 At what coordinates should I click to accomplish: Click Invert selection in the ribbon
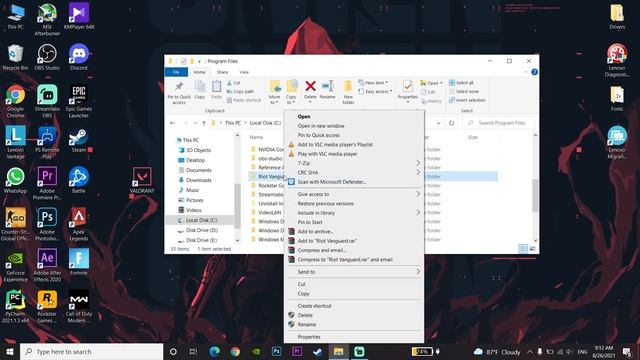[467, 100]
